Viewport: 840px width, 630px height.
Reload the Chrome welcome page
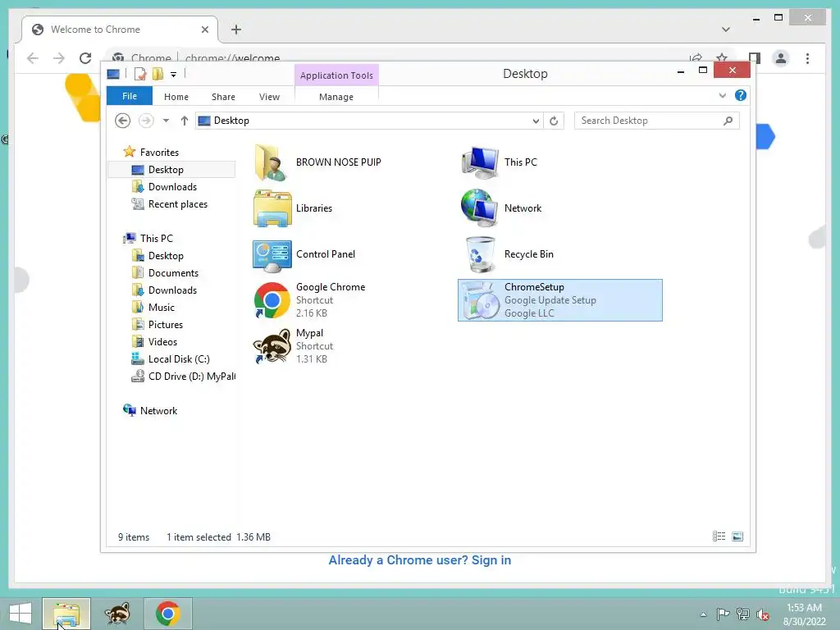pyautogui.click(x=85, y=58)
